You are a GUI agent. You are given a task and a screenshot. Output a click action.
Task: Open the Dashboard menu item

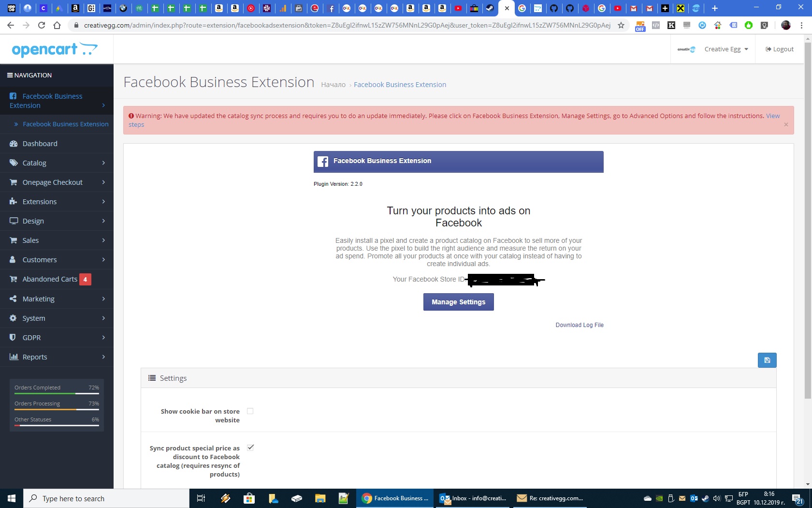pyautogui.click(x=57, y=144)
